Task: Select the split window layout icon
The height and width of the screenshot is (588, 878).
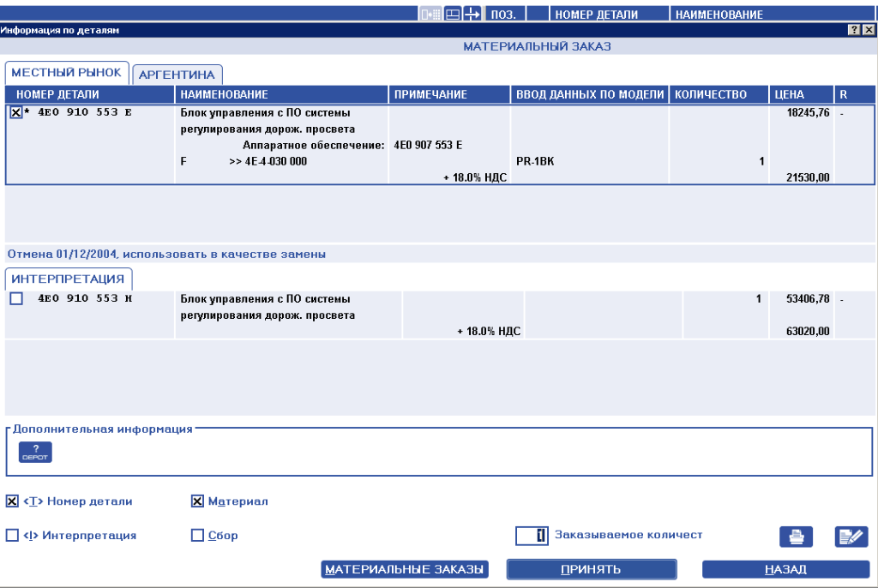Action: pos(452,15)
